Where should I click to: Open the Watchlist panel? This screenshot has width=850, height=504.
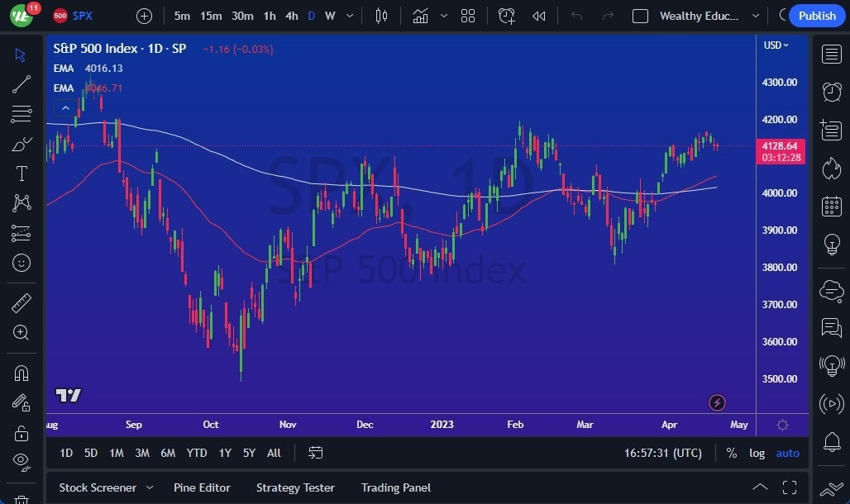click(x=831, y=54)
